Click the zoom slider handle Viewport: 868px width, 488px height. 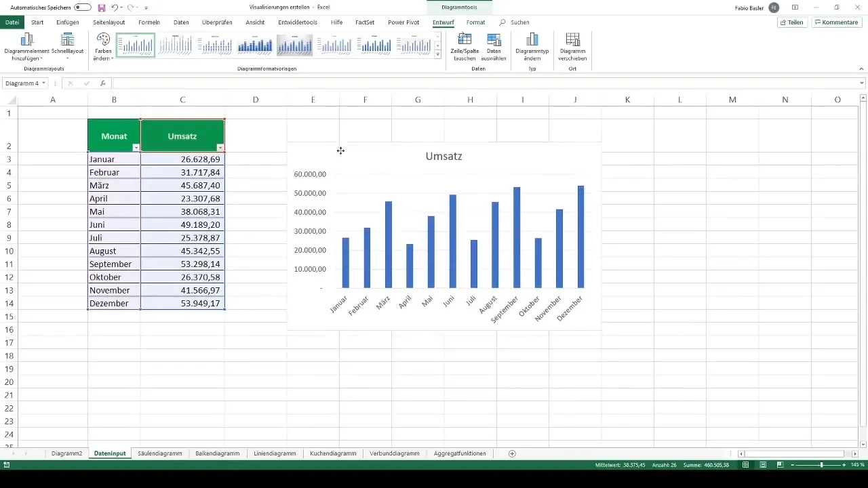pos(822,465)
